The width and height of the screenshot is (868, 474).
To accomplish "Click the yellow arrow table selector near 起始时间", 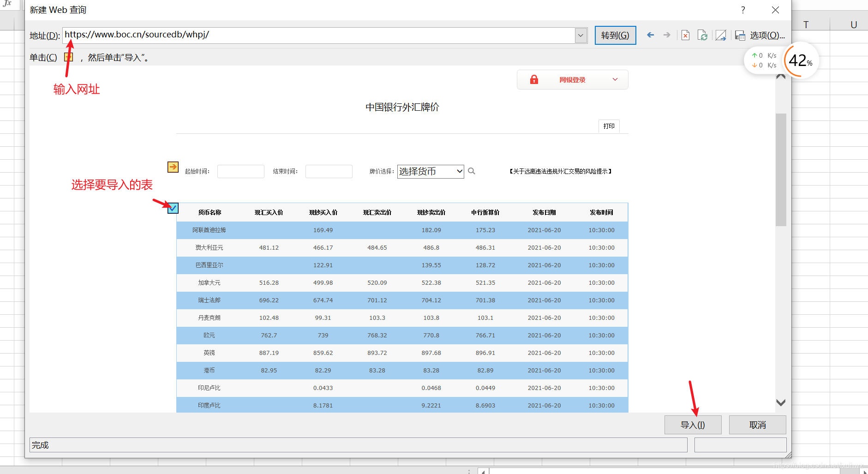I will (x=173, y=167).
